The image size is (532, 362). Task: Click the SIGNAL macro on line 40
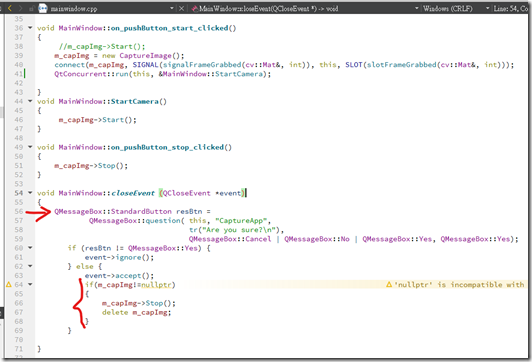(x=145, y=65)
